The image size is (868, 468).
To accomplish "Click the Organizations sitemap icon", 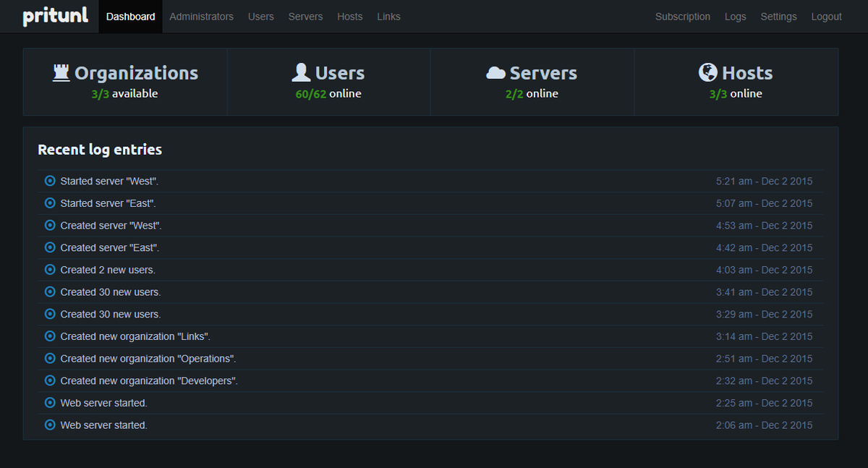I will coord(61,72).
